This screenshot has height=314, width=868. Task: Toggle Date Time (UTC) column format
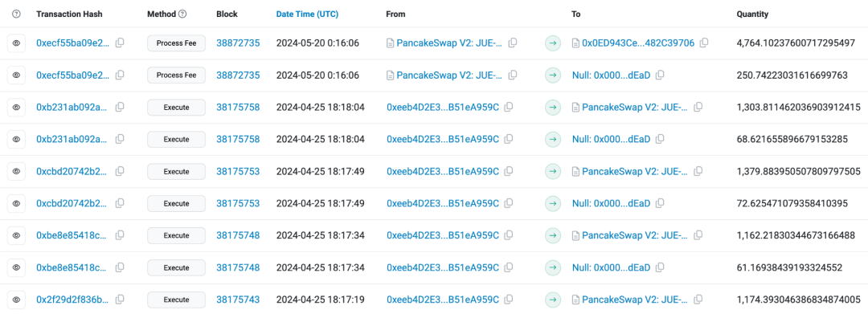pyautogui.click(x=307, y=14)
